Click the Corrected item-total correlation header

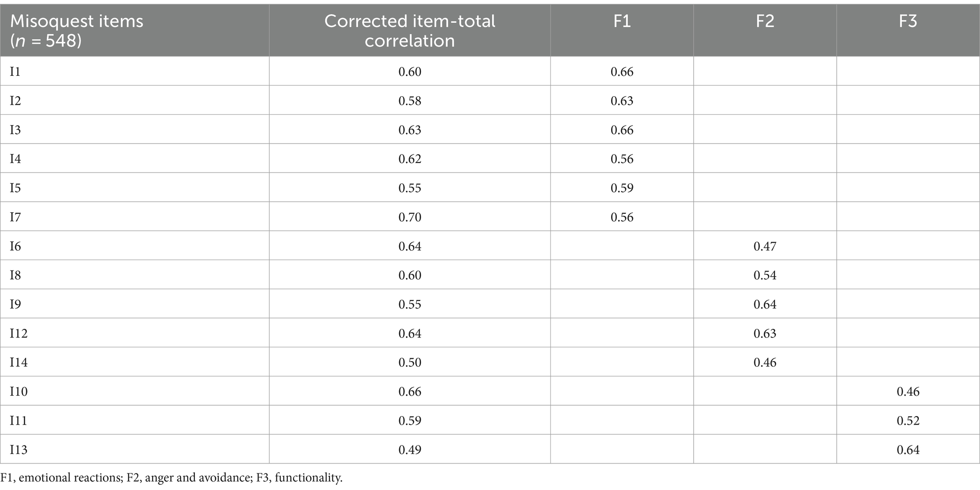tap(410, 30)
